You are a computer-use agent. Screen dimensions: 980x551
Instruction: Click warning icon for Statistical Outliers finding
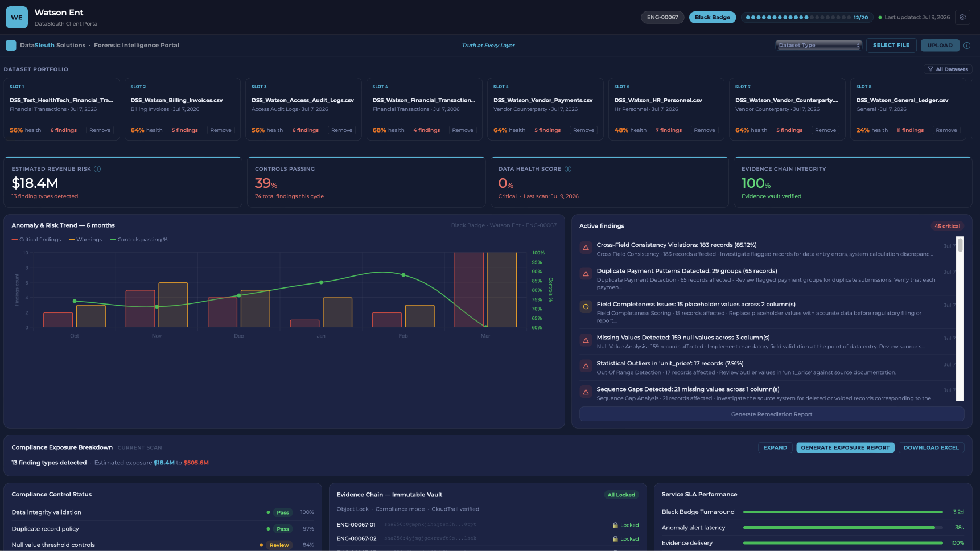point(586,366)
